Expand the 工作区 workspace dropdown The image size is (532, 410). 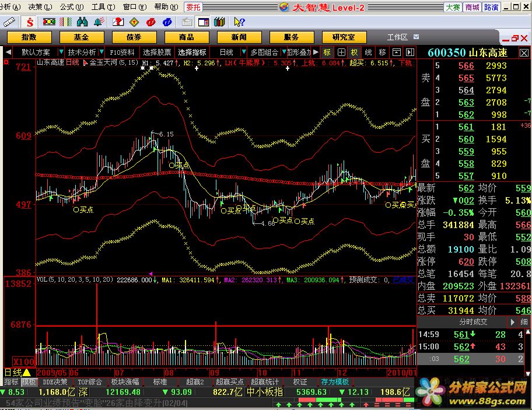(x=416, y=37)
